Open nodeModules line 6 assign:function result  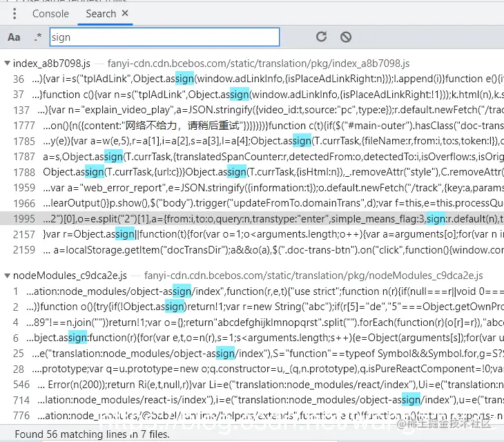point(252,338)
